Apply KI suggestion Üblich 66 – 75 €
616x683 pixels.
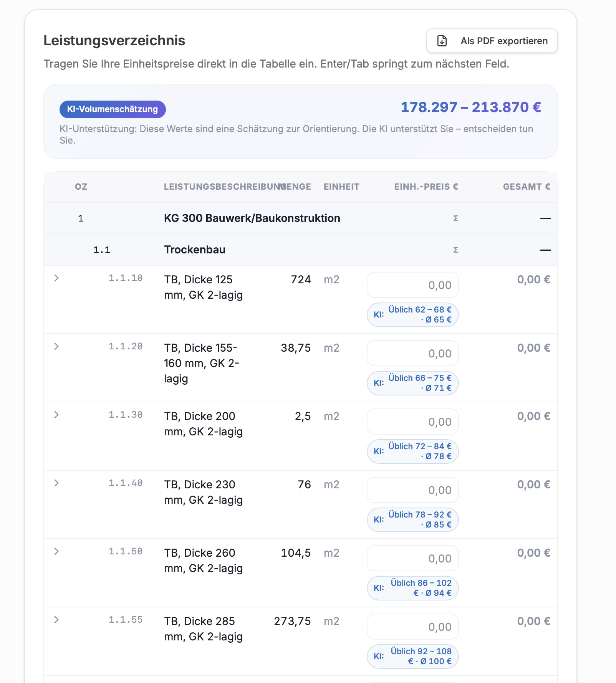pos(413,383)
